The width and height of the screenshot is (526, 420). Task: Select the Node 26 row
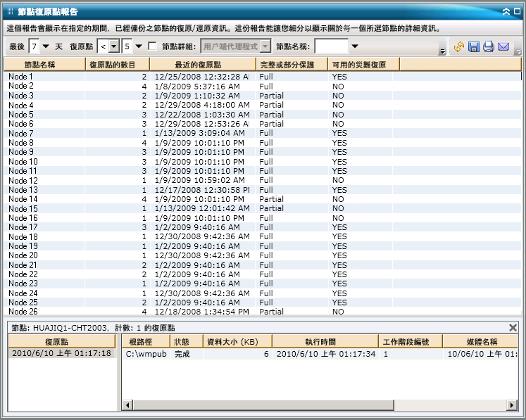263,312
